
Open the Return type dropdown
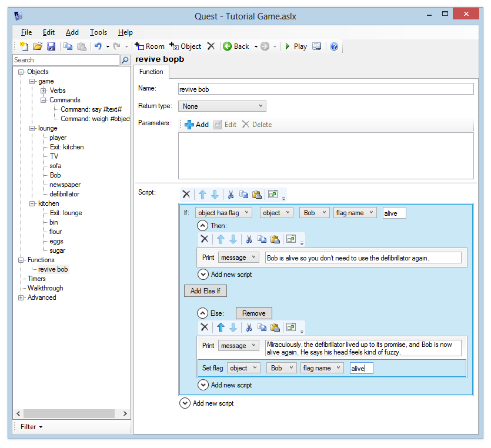tap(222, 106)
